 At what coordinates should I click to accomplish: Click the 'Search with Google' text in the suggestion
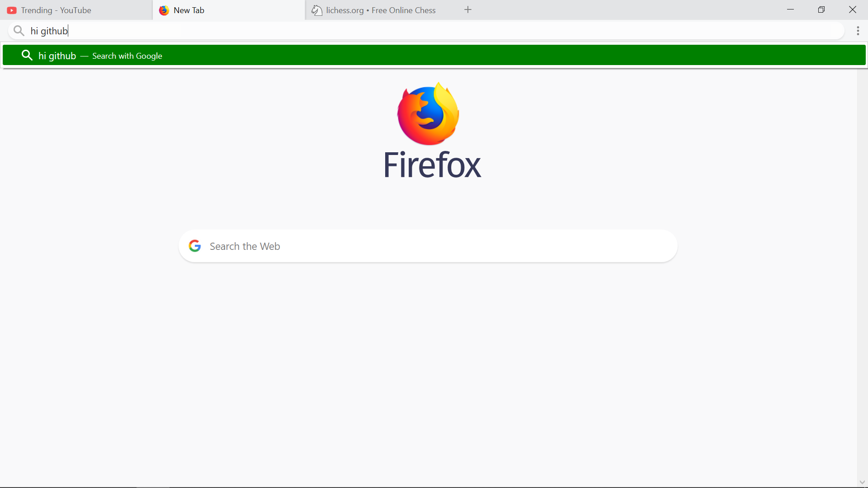[x=127, y=56]
